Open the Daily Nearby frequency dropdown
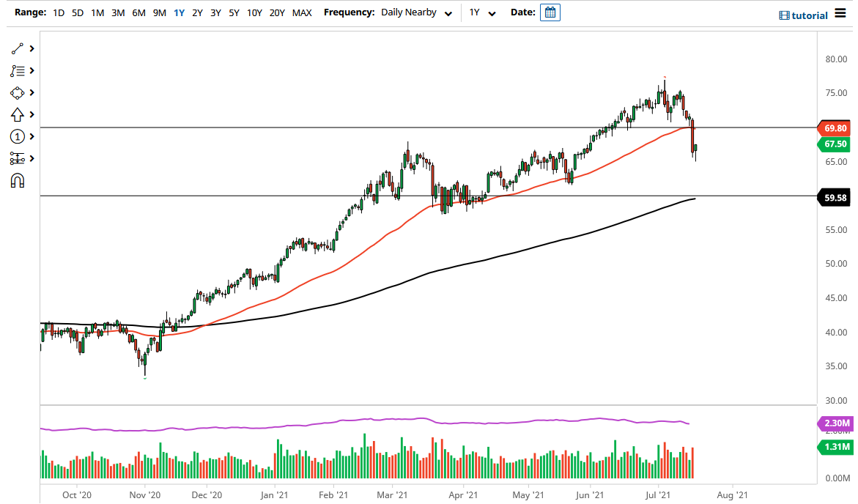This screenshot has height=504, width=858. (x=415, y=12)
